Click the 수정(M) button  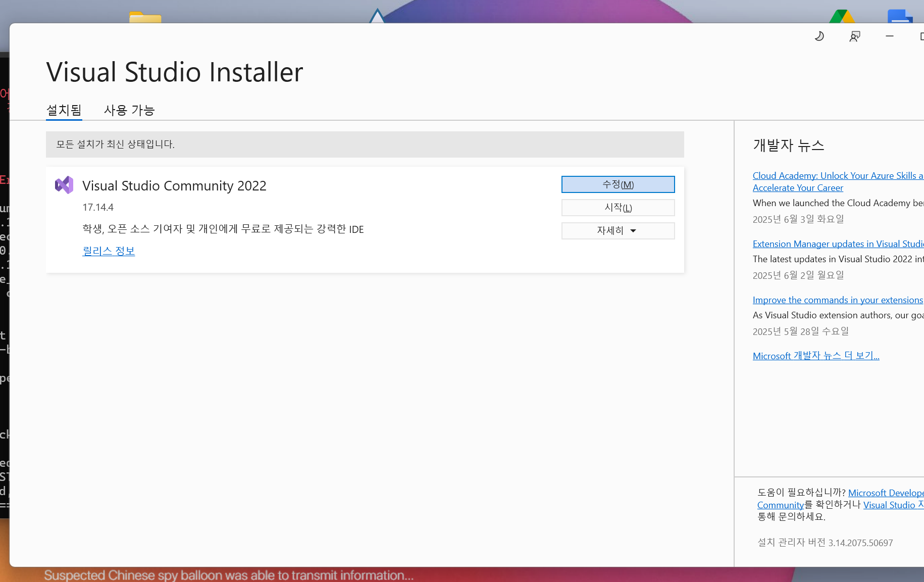[618, 184]
